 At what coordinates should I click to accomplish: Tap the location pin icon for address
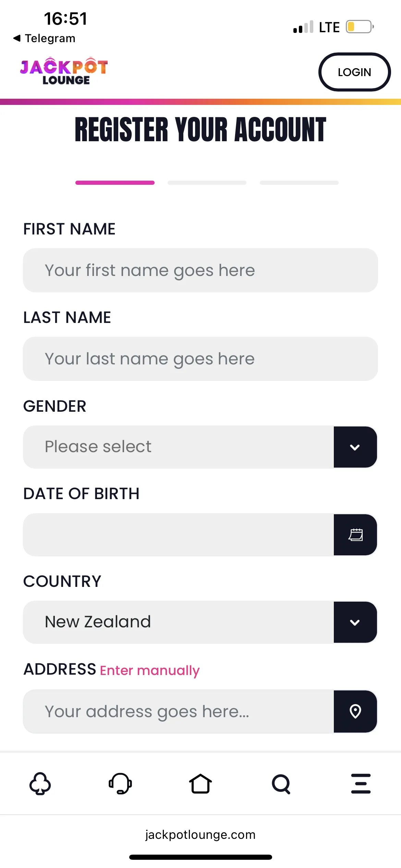pyautogui.click(x=355, y=711)
